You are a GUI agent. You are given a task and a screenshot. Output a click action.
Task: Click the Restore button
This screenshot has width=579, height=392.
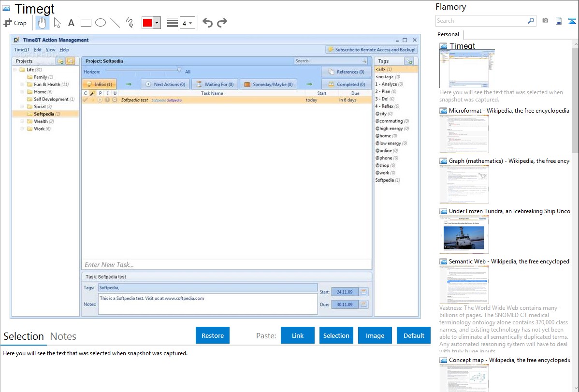point(213,335)
